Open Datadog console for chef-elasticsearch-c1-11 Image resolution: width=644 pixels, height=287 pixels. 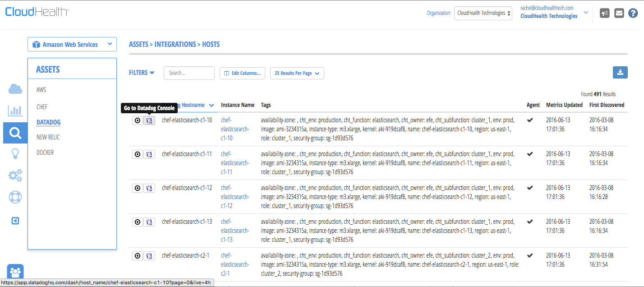(x=149, y=154)
